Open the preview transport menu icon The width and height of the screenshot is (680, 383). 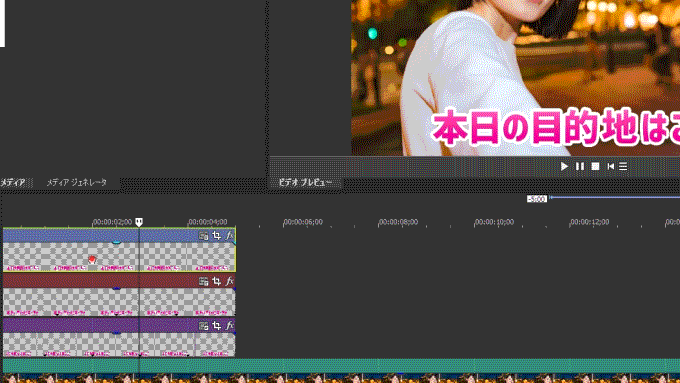[623, 167]
